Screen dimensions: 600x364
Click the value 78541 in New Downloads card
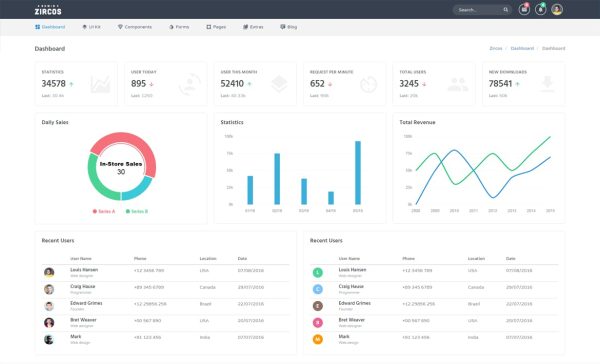tap(500, 83)
